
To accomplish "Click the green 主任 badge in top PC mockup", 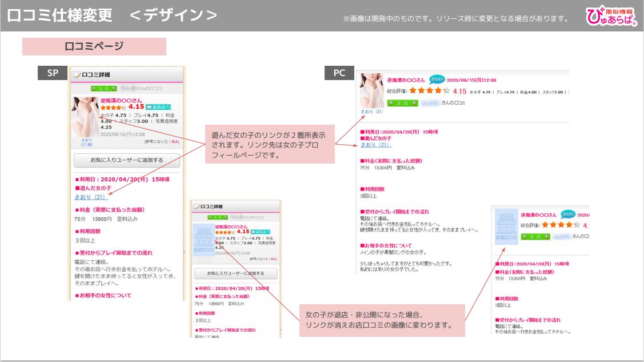I will point(398,103).
